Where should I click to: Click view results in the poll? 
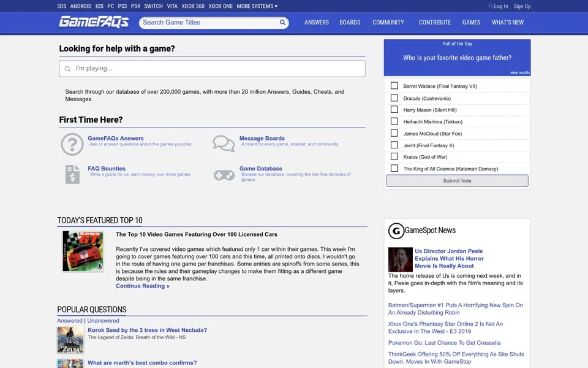[520, 72]
